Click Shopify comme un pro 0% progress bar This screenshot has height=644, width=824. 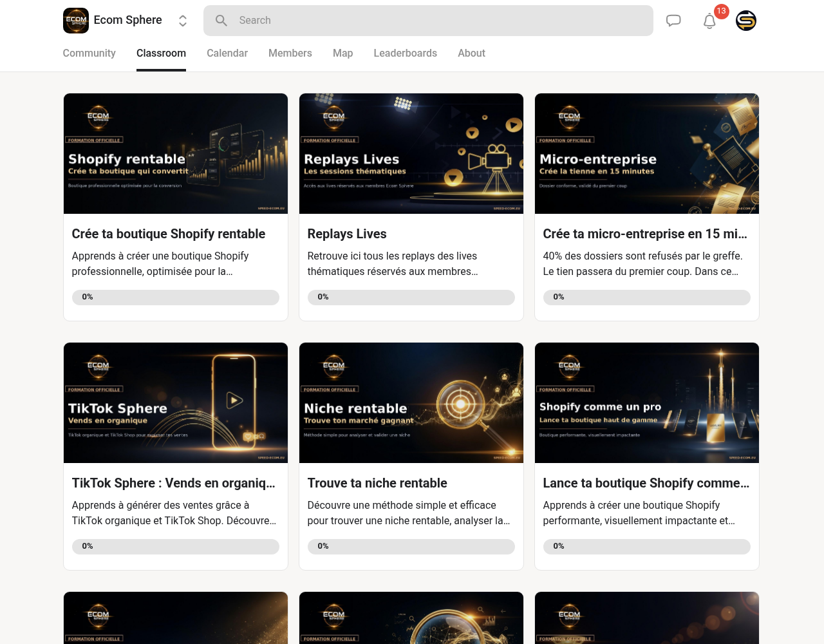[x=647, y=546]
